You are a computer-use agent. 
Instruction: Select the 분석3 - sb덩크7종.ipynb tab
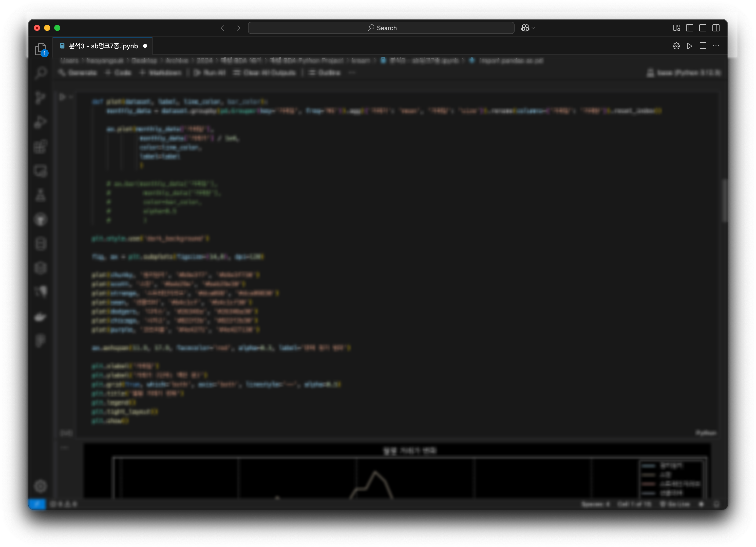103,46
